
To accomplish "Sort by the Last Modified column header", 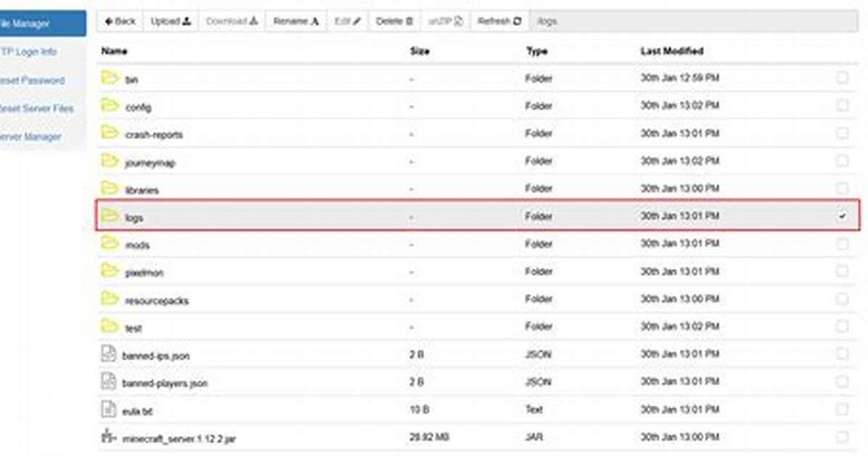I will point(672,51).
